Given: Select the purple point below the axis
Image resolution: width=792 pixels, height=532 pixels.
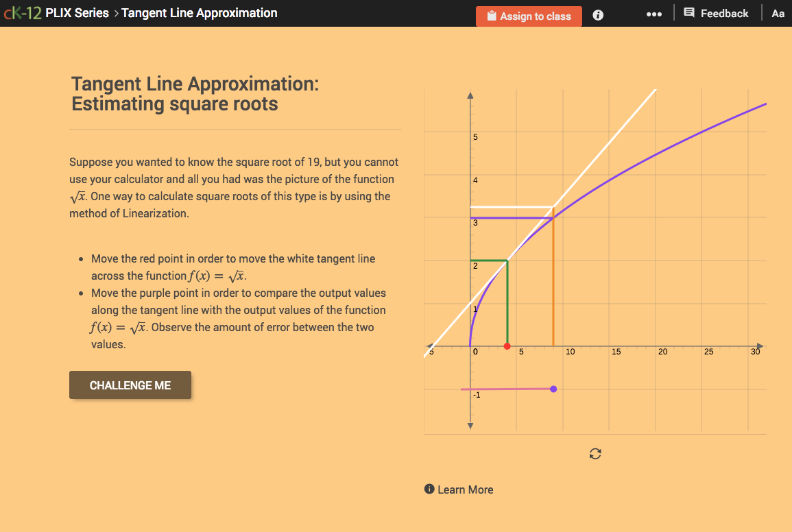Looking at the screenshot, I should pos(553,389).
